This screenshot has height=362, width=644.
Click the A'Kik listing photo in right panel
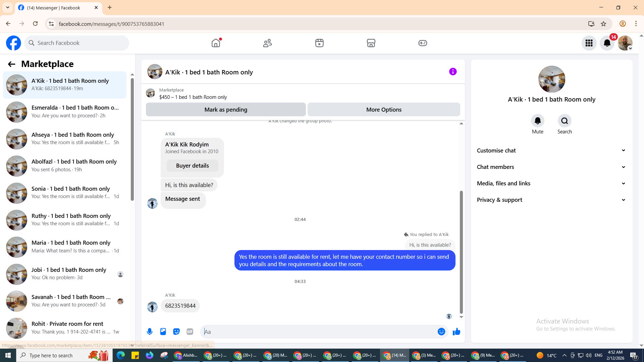click(552, 79)
